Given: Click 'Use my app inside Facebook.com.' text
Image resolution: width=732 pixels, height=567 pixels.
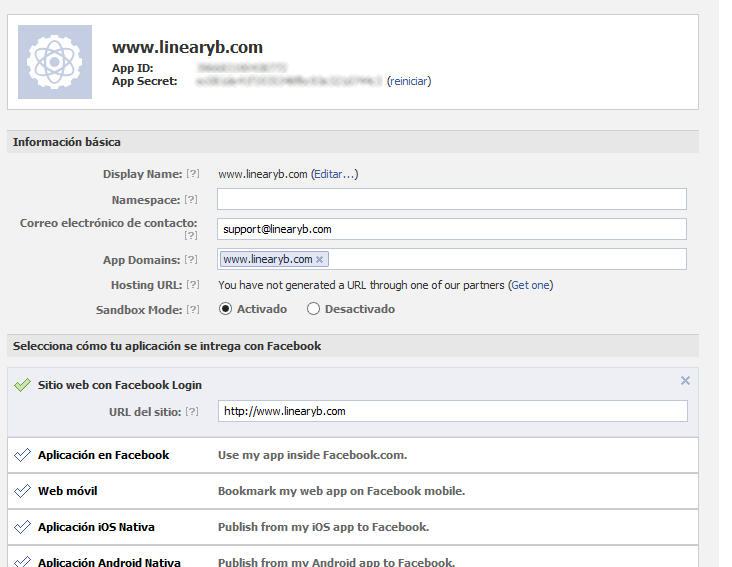Looking at the screenshot, I should pos(312,455).
